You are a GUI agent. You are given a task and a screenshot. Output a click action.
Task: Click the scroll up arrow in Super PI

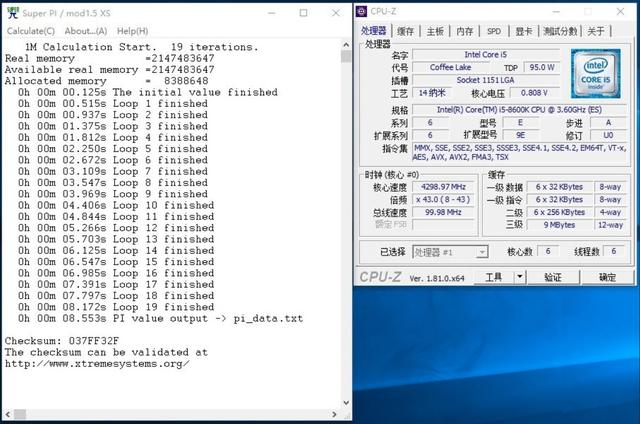346,44
